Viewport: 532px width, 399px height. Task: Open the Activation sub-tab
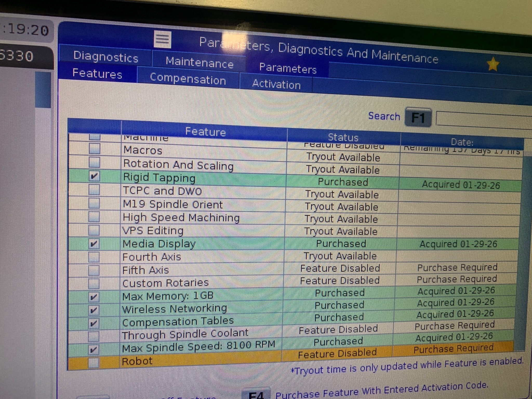(x=276, y=84)
